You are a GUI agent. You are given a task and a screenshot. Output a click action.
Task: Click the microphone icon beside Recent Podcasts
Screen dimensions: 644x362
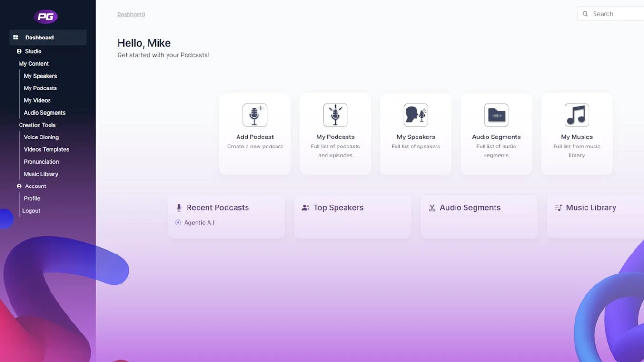pos(178,207)
